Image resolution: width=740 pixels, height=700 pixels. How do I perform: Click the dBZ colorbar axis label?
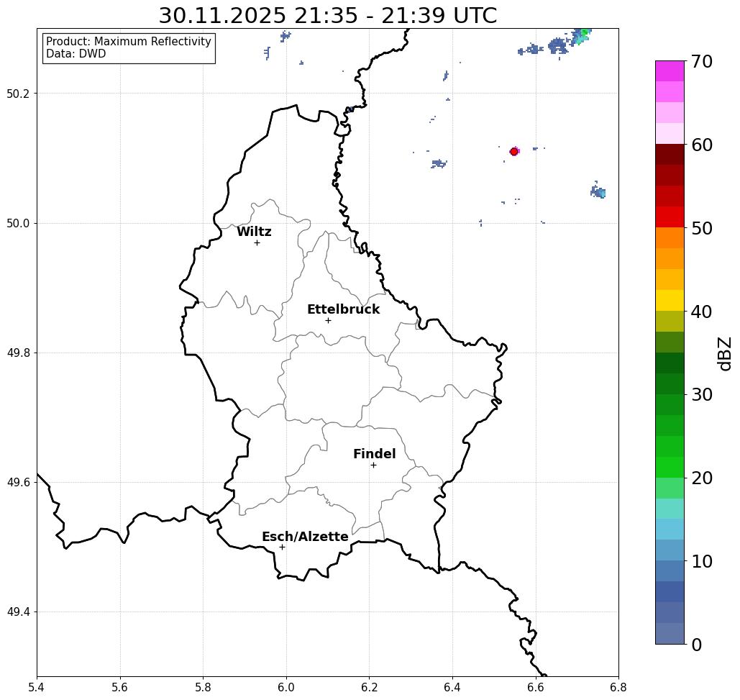tap(724, 354)
